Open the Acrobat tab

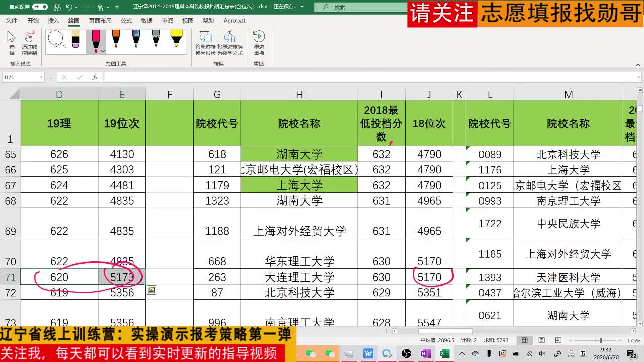(x=234, y=21)
